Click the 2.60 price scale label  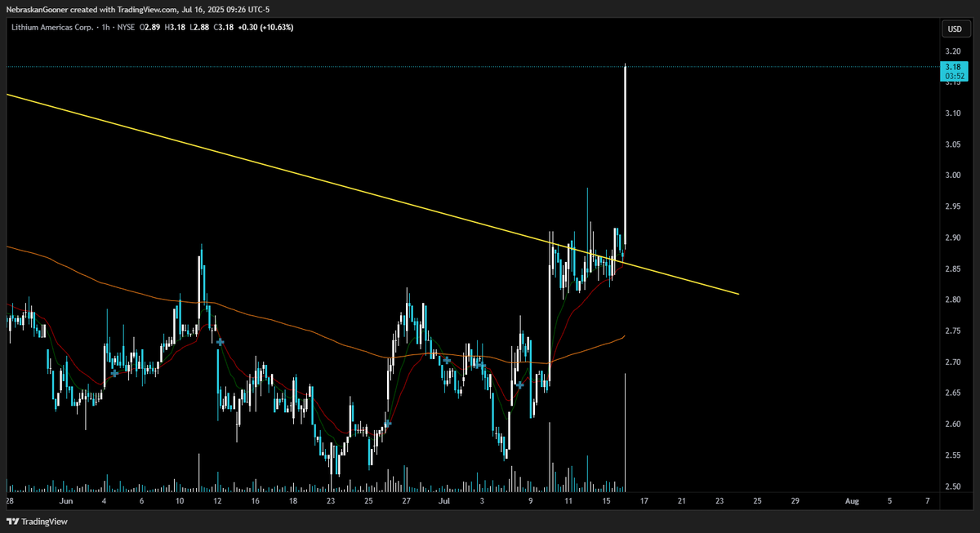pos(952,424)
